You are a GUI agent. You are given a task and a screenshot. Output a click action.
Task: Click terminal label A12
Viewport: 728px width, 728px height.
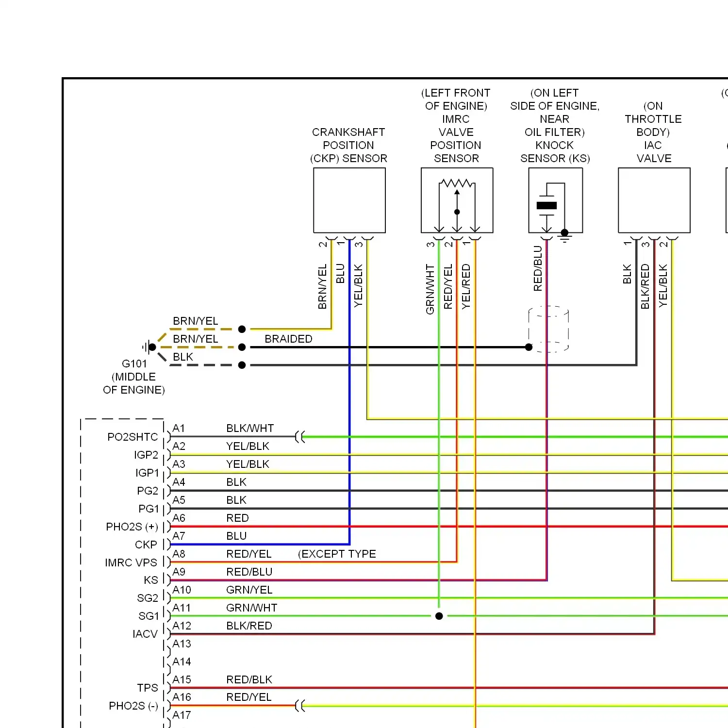click(x=182, y=626)
